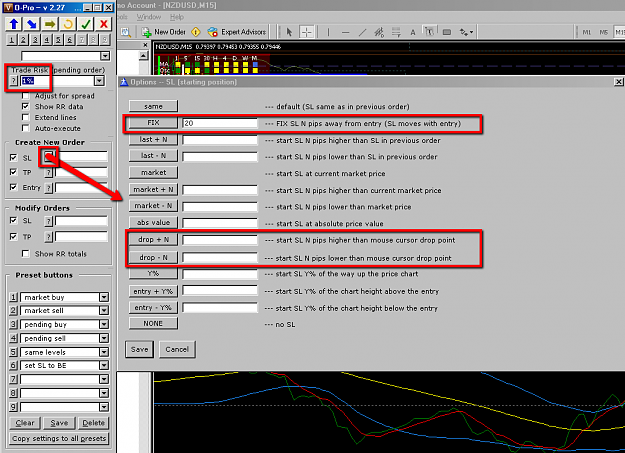
Task: Expand preset 3 pending buy dropdown
Action: click(104, 324)
